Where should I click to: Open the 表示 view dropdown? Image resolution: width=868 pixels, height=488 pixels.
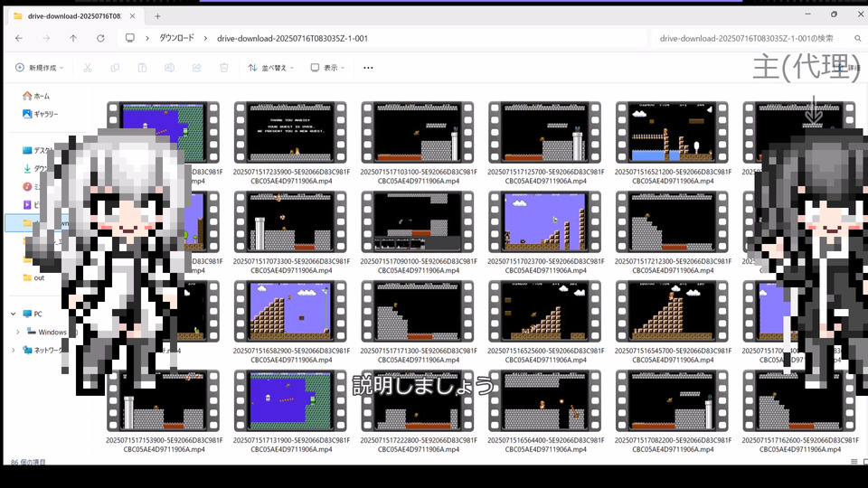327,68
